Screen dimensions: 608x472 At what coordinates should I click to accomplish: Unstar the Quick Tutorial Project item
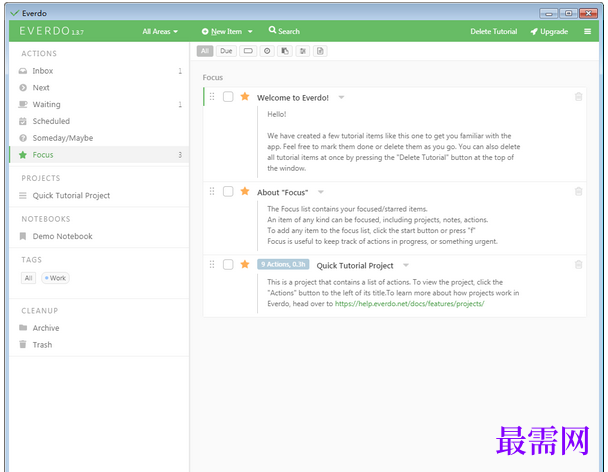(245, 264)
